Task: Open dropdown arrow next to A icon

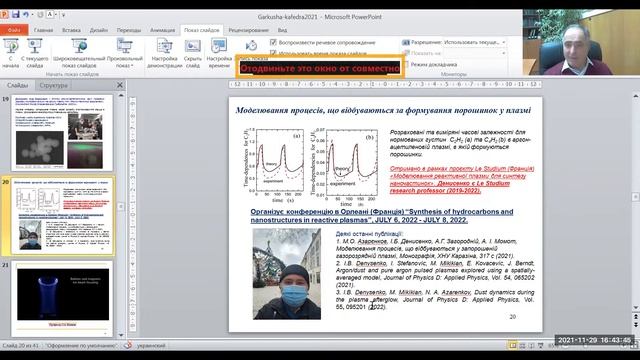Action: coord(56,15)
